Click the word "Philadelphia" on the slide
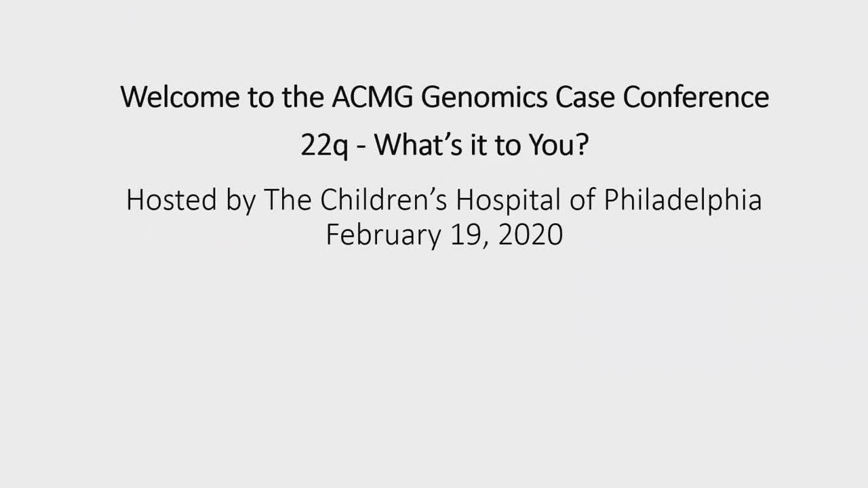This screenshot has width=868, height=488. [x=682, y=200]
